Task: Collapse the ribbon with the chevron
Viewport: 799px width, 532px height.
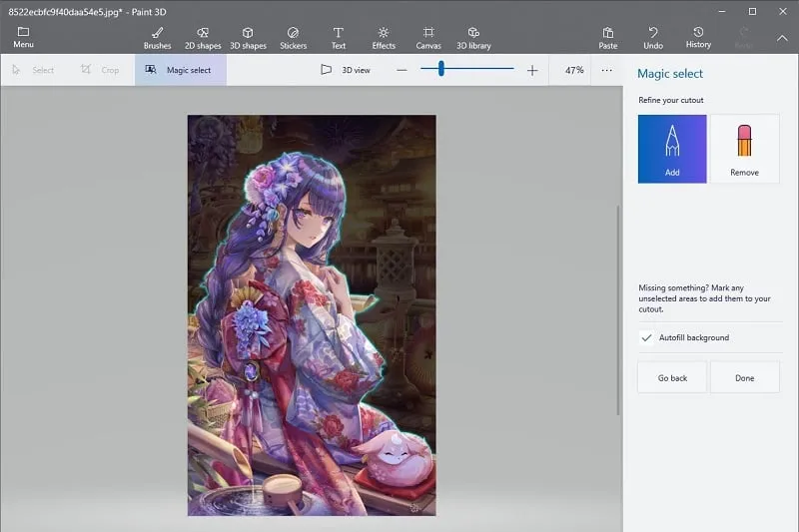Action: (x=782, y=38)
